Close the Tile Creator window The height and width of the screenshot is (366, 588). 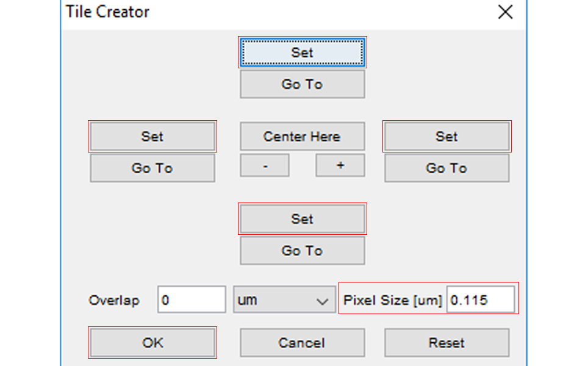coord(505,12)
